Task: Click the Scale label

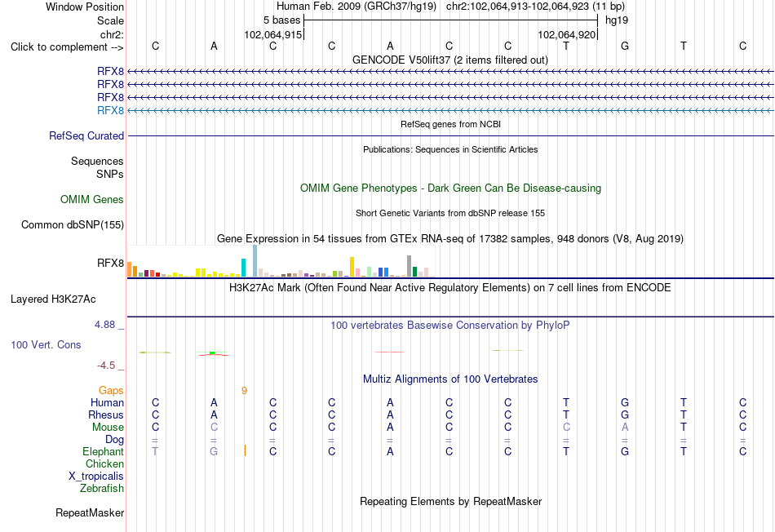Action: click(x=110, y=20)
